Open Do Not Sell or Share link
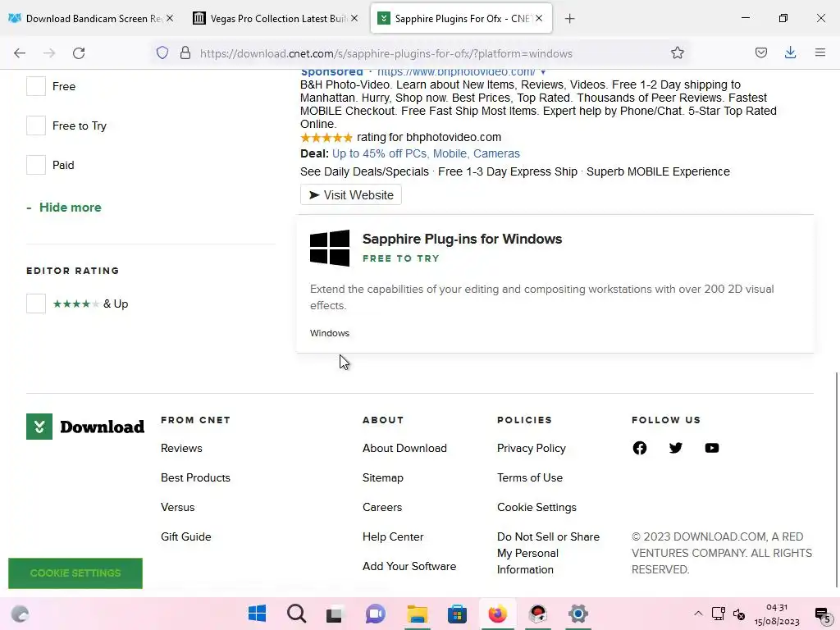 tap(549, 553)
